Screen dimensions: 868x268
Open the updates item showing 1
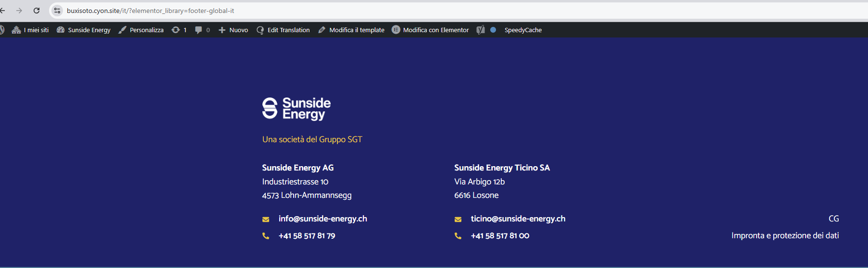pyautogui.click(x=179, y=30)
